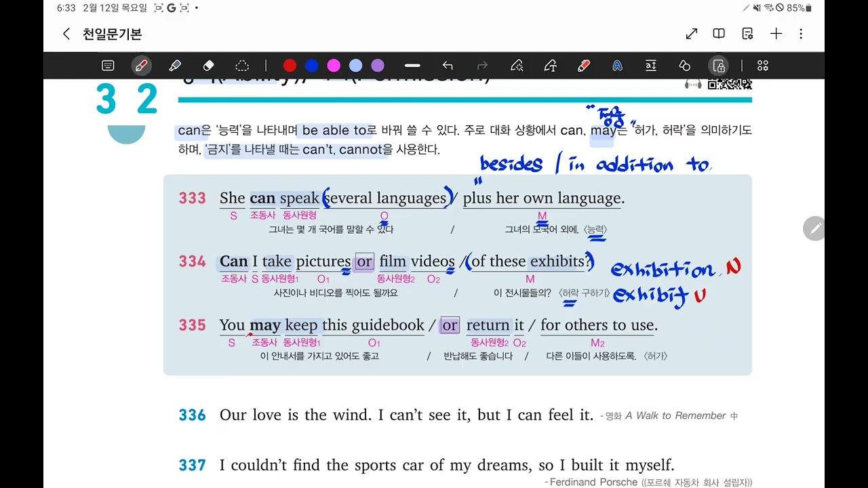Open the blue text style A icon
This screenshot has width=868, height=488.
[617, 66]
